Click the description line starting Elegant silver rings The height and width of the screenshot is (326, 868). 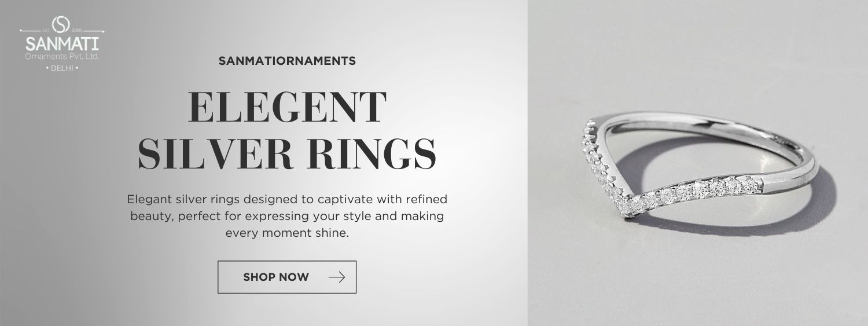tap(287, 199)
